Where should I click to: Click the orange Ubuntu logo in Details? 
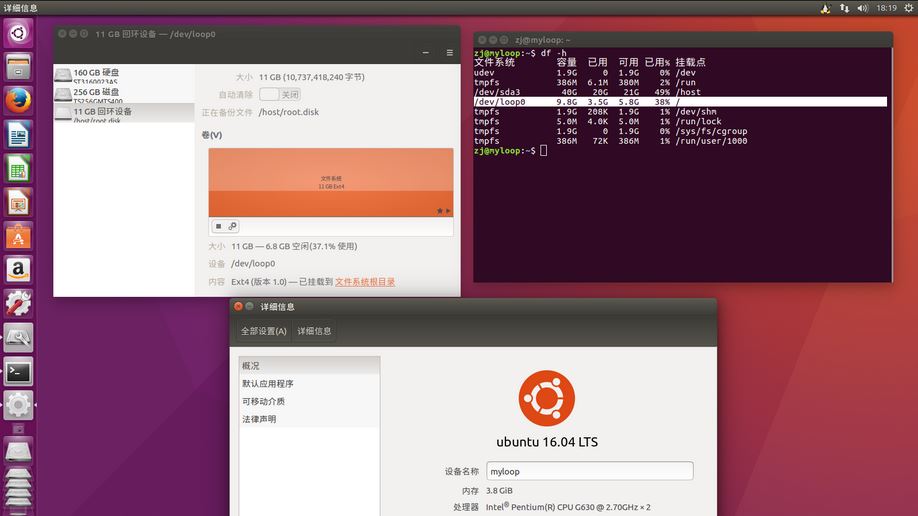click(x=547, y=398)
